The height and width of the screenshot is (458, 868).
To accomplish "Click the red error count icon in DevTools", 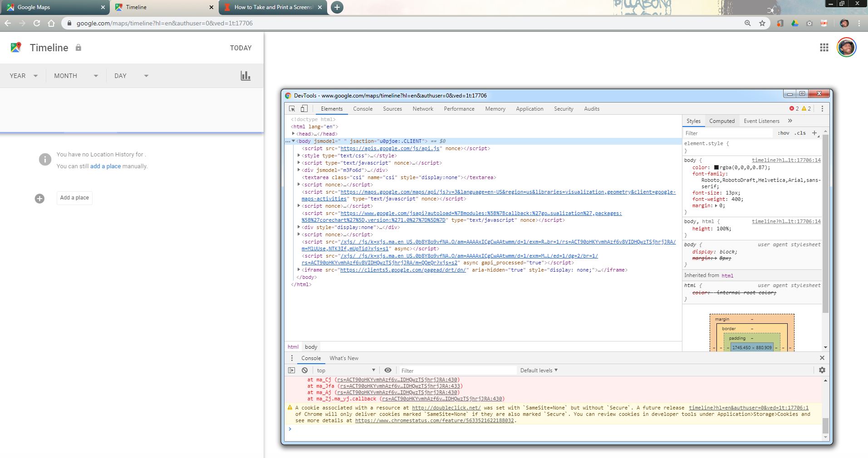I will tap(792, 109).
